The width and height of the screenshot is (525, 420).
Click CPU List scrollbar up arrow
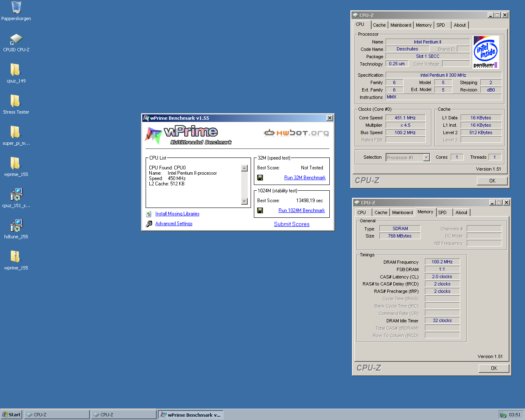pos(244,168)
